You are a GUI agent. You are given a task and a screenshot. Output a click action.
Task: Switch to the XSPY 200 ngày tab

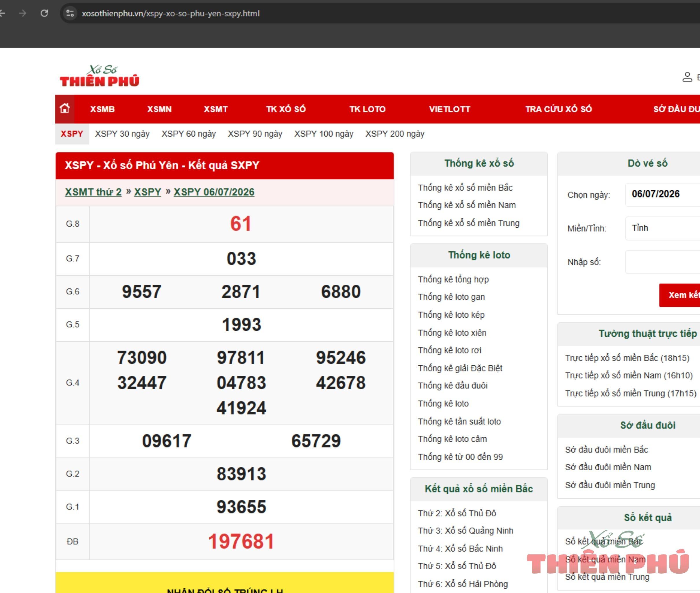[x=395, y=134]
